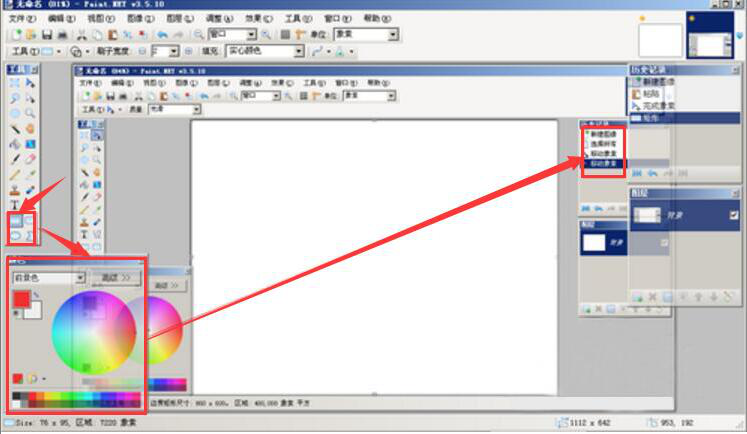Select the Pencil tool
Viewport: 747px width, 434px height.
tap(15, 174)
